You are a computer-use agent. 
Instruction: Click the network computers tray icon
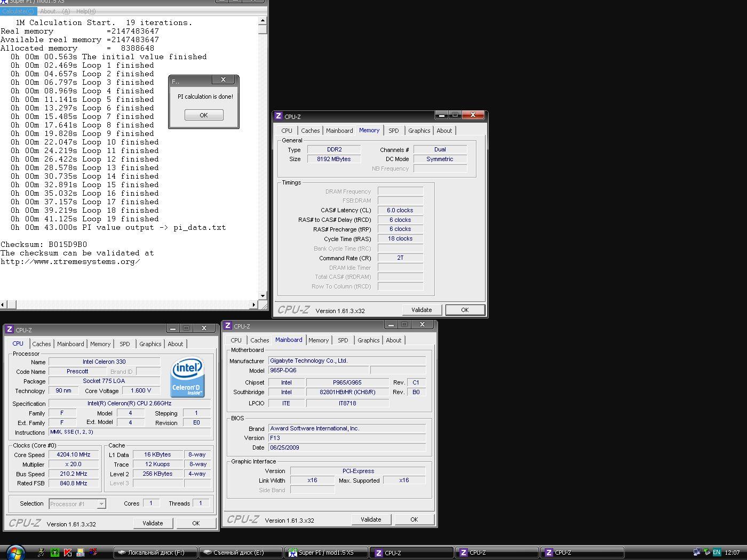tap(697, 553)
